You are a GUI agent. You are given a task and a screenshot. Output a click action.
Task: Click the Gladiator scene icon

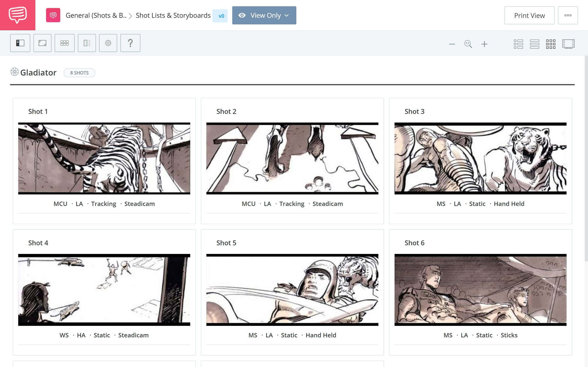click(x=14, y=72)
